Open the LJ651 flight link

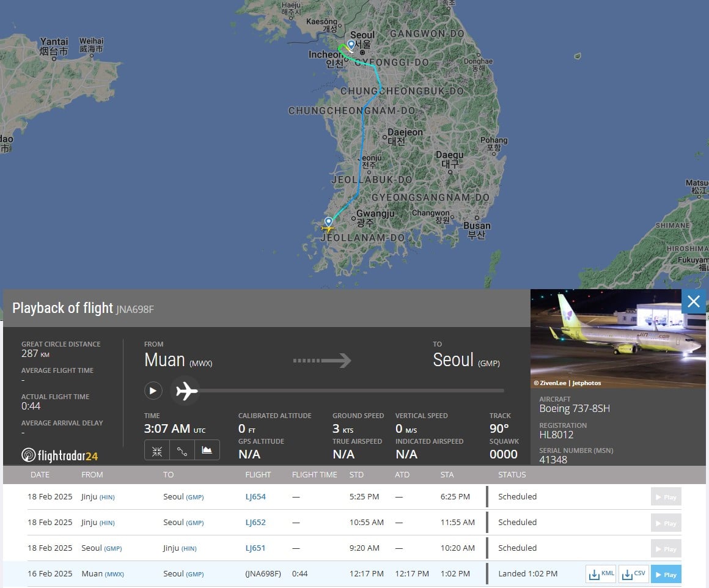[255, 548]
